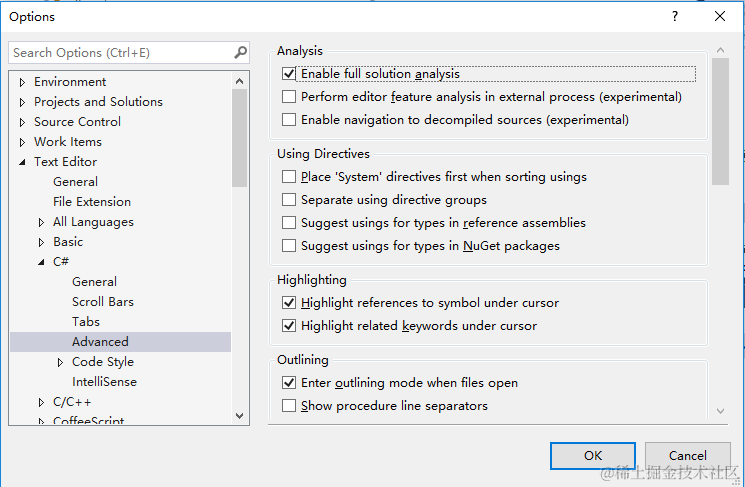
Task: Expand the Code Style node
Action: tap(60, 363)
